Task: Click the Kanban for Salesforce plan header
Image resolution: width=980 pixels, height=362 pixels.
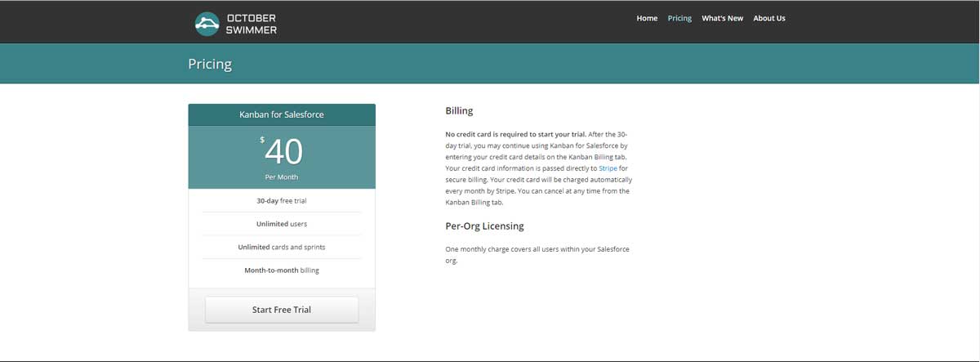Action: tap(282, 114)
